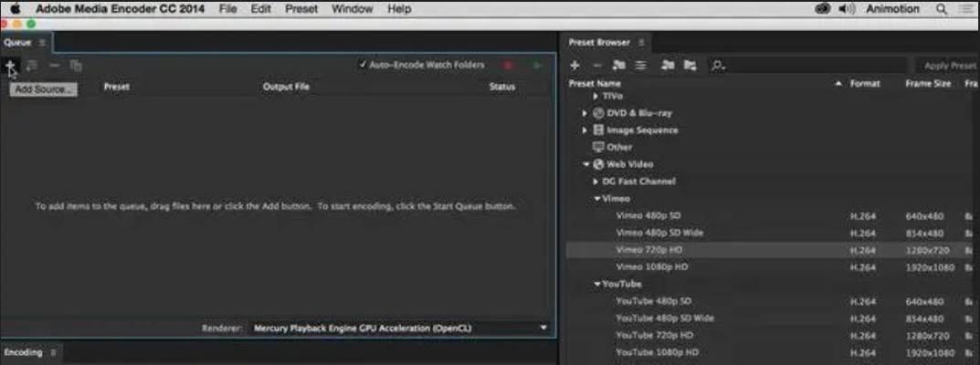Click the Output File column header in Queue
This screenshot has height=365, width=980.
pos(286,87)
